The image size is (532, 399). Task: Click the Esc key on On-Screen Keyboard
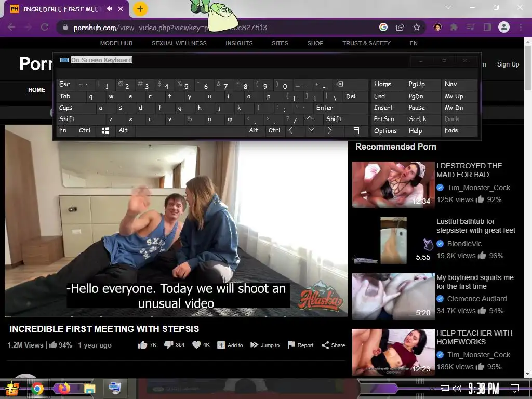(66, 84)
